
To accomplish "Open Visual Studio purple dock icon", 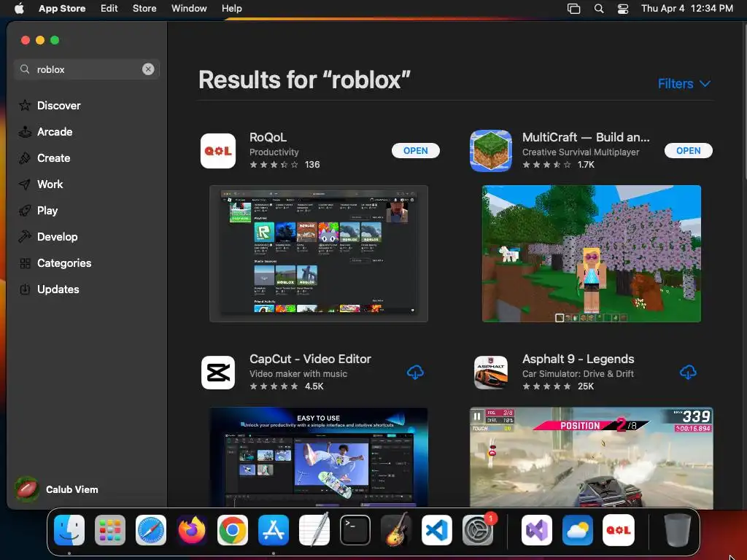I will pos(537,530).
